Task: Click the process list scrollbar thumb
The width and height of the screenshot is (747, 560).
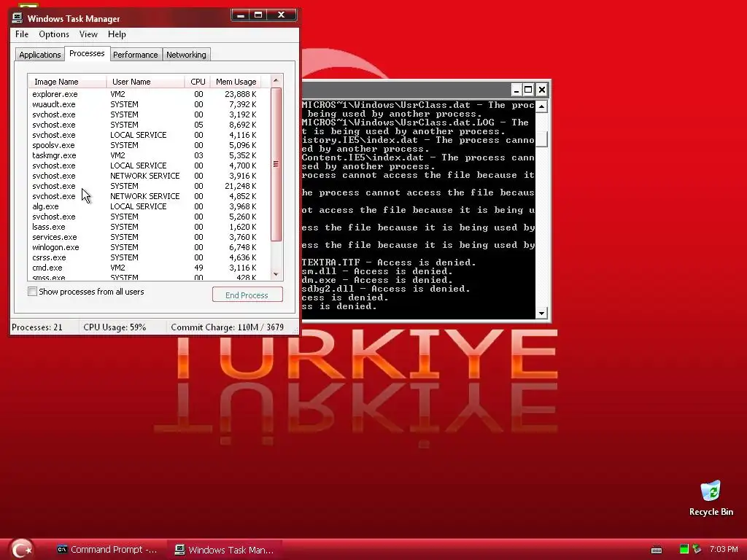Action: pyautogui.click(x=276, y=164)
